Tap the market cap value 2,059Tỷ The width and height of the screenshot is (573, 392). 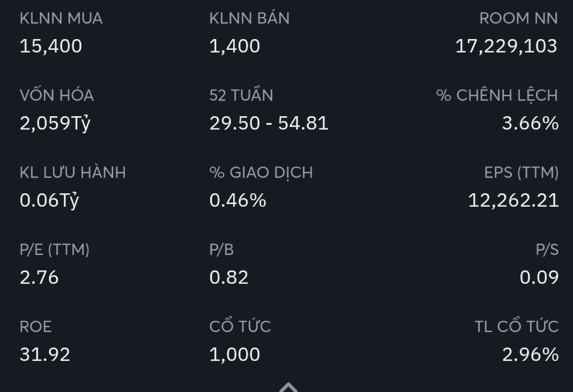point(55,123)
